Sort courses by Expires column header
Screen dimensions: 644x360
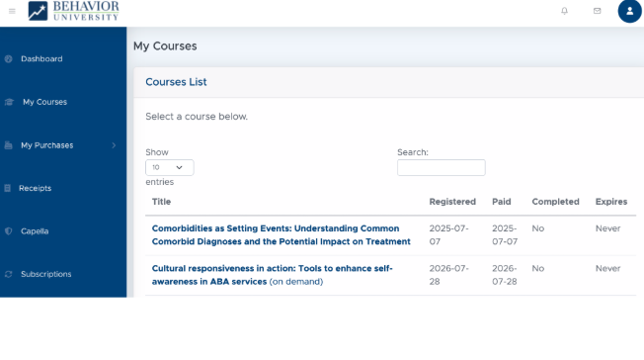[x=611, y=202]
